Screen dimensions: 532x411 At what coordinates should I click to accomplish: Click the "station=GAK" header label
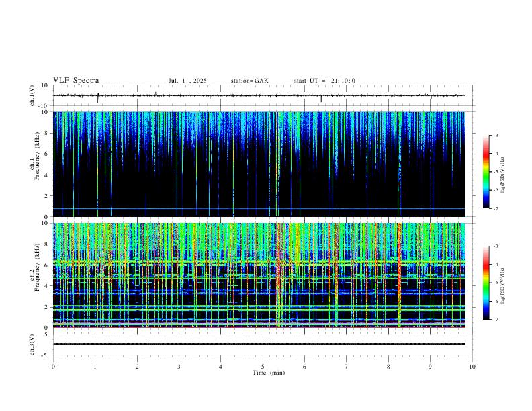click(x=249, y=81)
